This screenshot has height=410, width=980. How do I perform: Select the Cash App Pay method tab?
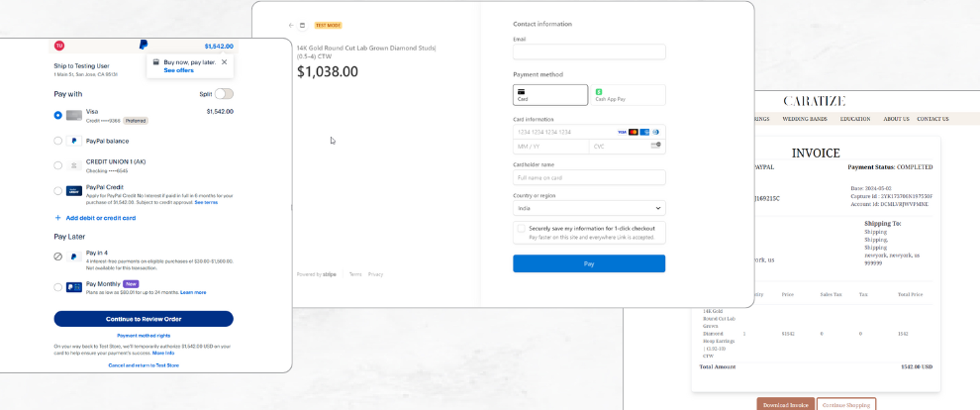pyautogui.click(x=629, y=95)
